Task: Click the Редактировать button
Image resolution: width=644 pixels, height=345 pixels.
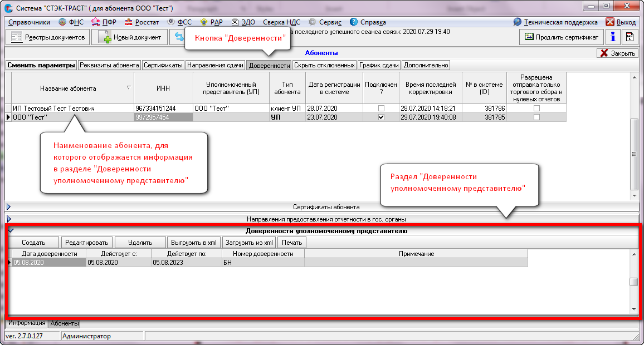Action: [x=87, y=243]
